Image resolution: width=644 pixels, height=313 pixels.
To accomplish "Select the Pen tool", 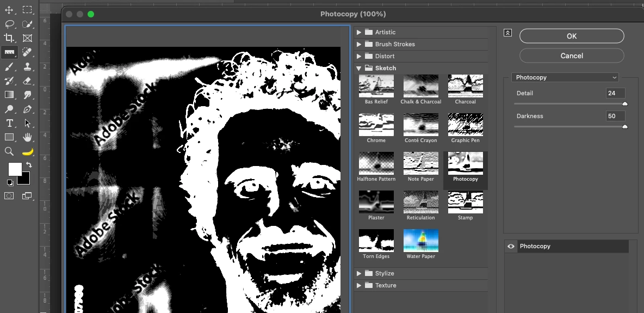I will click(27, 109).
